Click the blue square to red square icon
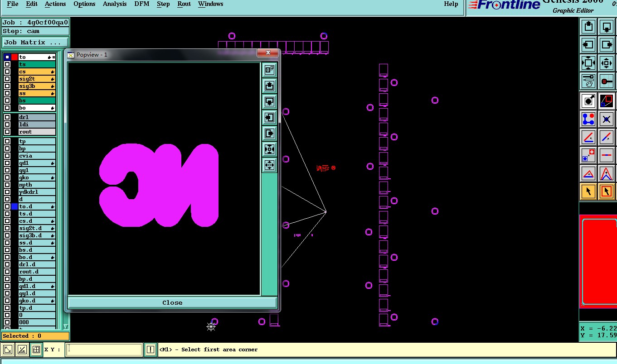Screen dimensions: 617x364 pos(588,155)
